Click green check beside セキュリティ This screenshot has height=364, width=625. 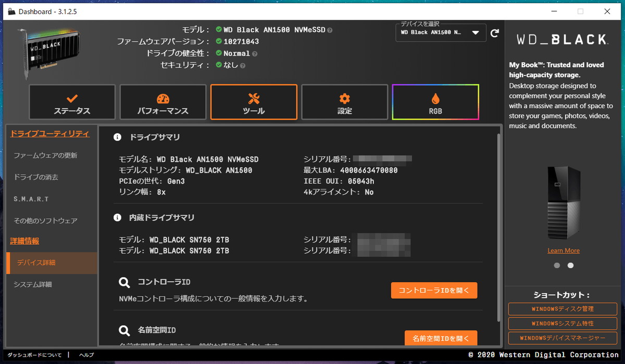pos(219,65)
